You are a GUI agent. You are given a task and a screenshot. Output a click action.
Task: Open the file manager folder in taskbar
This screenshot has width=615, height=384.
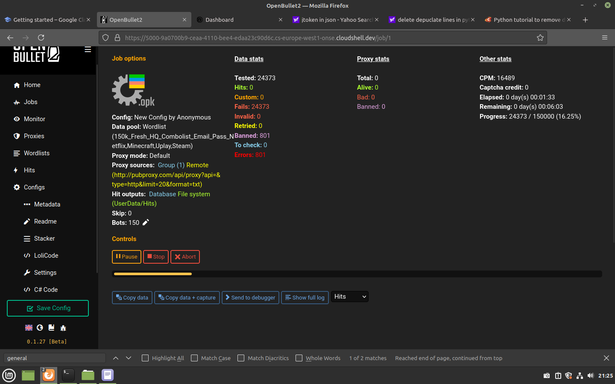tap(88, 375)
